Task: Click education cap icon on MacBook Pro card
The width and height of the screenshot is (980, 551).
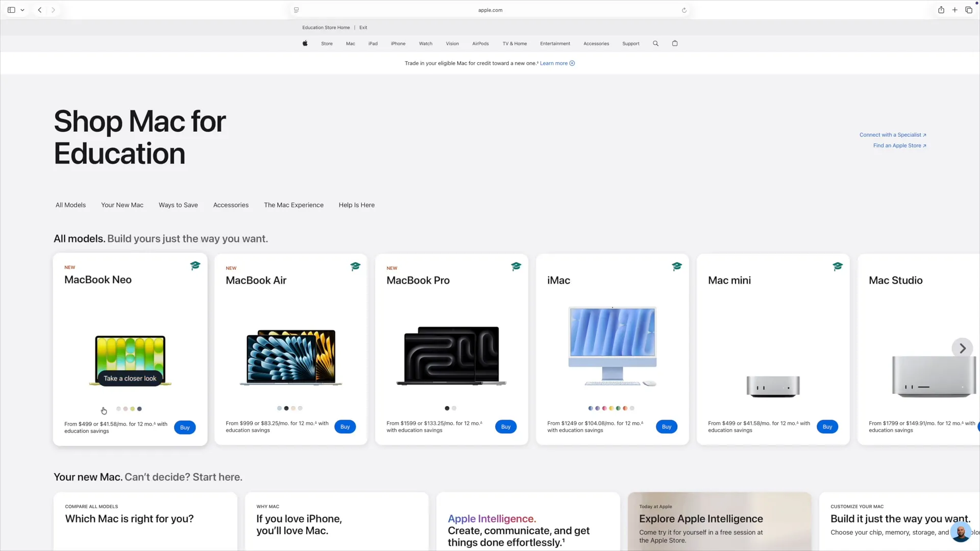Action: tap(516, 266)
